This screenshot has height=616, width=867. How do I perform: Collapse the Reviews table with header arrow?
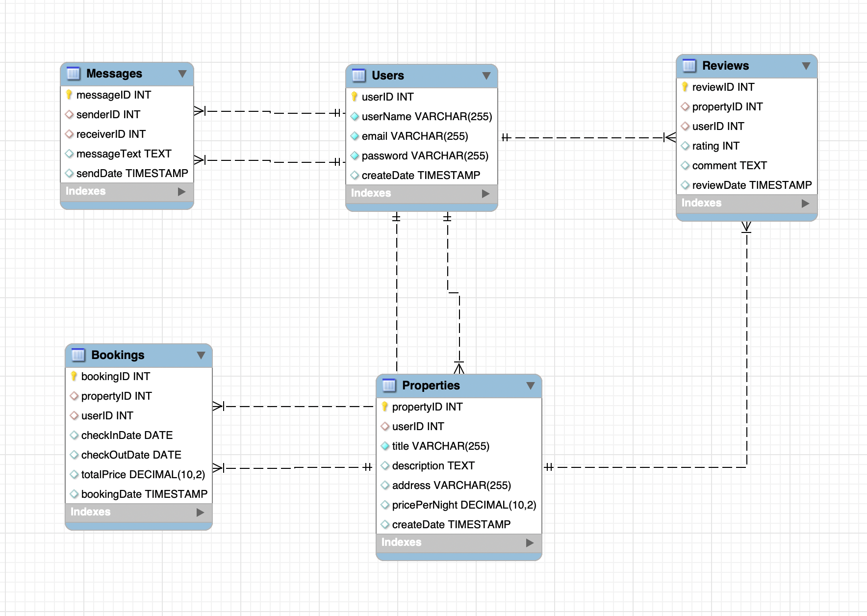click(x=806, y=66)
